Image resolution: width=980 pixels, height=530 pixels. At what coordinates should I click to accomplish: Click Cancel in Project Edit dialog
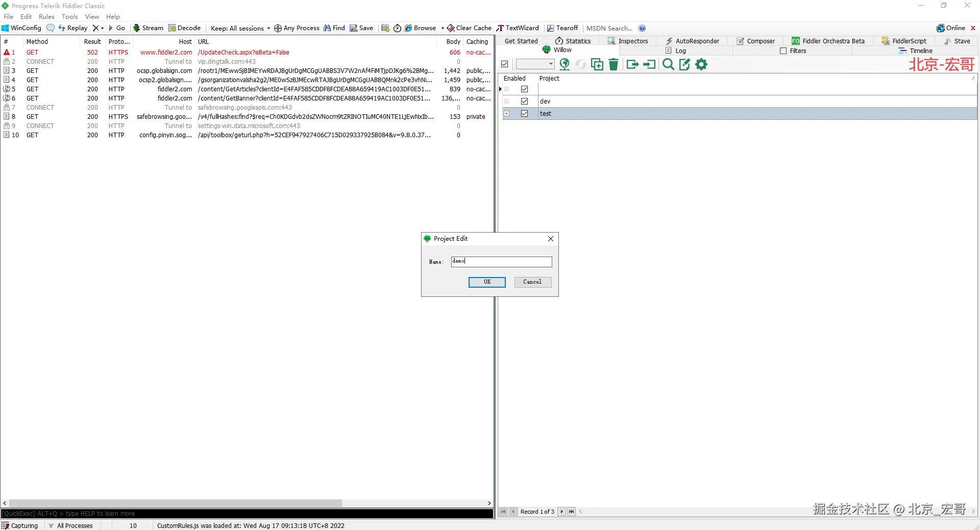(532, 282)
